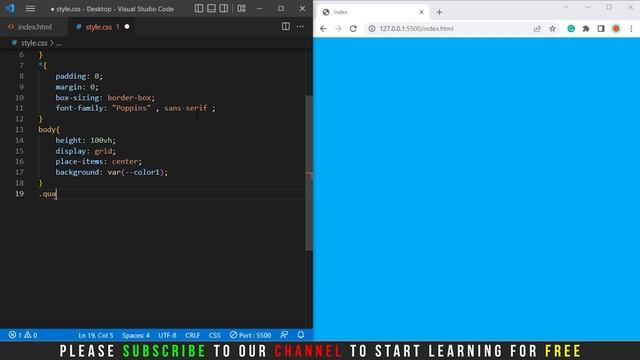Image resolution: width=640 pixels, height=360 pixels.
Task: Expand the breadcrumb ellipsis after style.css
Action: [x=59, y=43]
